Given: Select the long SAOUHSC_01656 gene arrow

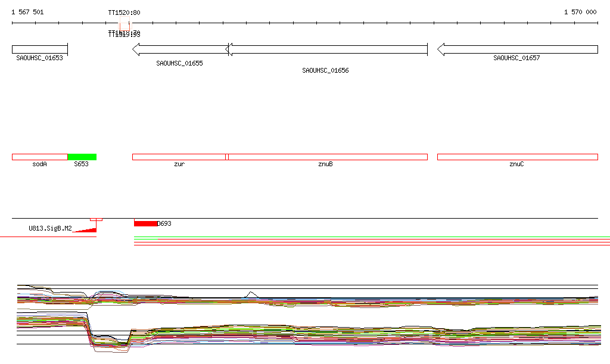Looking at the screenshot, I should coord(328,49).
